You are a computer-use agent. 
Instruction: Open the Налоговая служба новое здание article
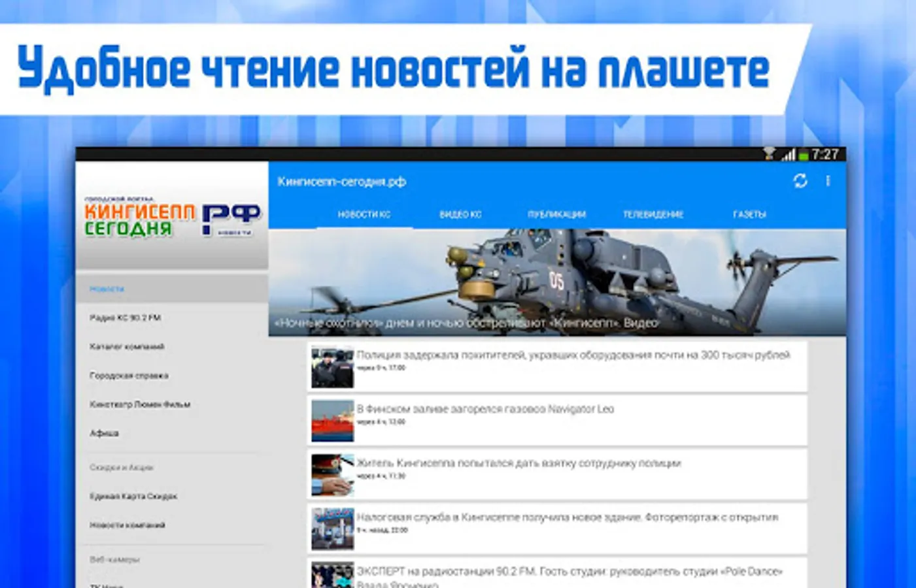tap(557, 529)
